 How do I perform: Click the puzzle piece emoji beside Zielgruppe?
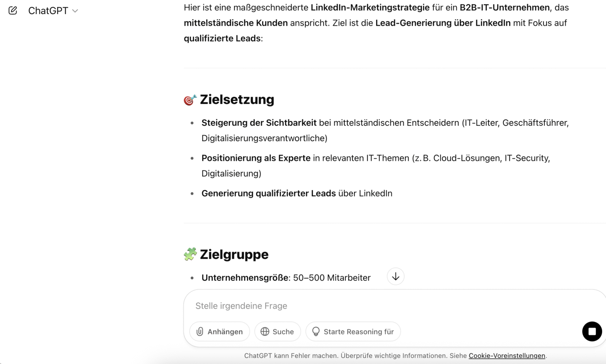[190, 254]
